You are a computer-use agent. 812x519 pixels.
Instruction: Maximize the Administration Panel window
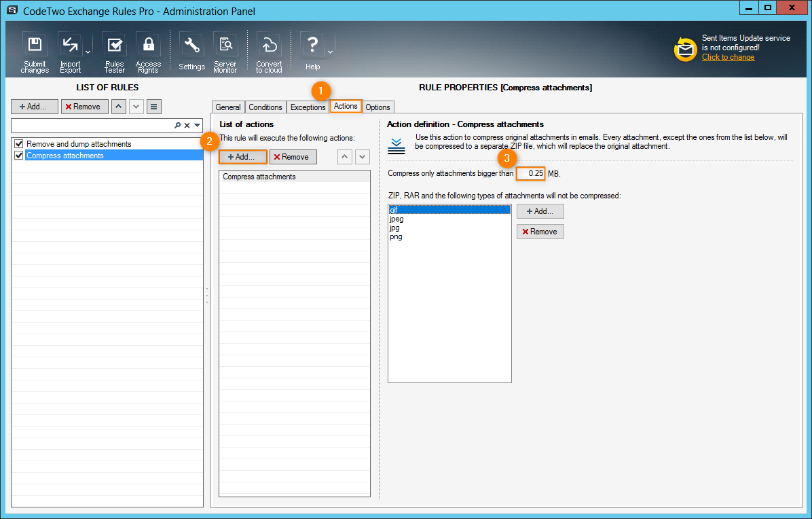point(768,8)
